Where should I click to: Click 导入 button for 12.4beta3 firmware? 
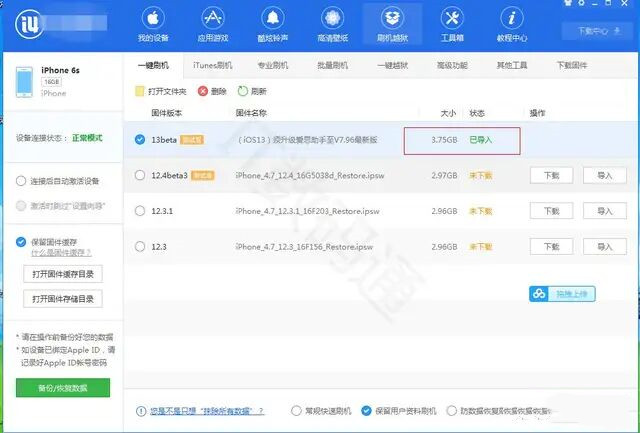point(604,175)
